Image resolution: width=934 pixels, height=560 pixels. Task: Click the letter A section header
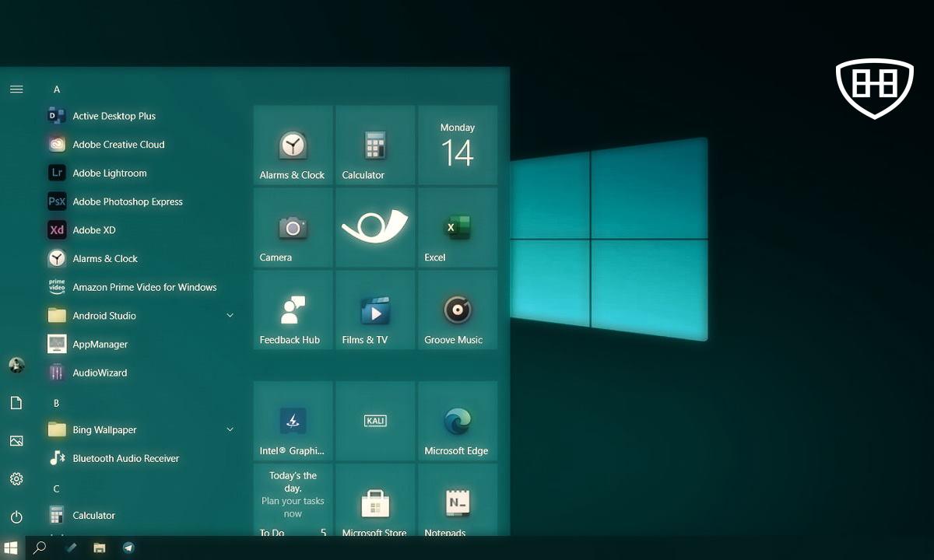point(57,89)
